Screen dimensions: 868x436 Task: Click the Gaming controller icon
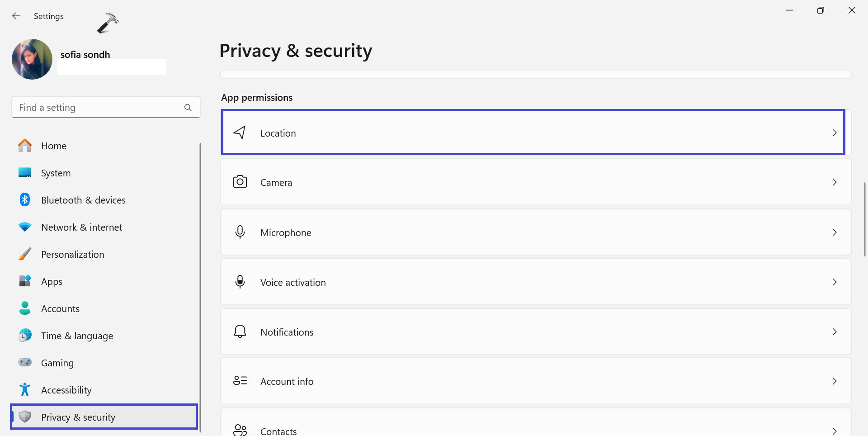pos(25,362)
